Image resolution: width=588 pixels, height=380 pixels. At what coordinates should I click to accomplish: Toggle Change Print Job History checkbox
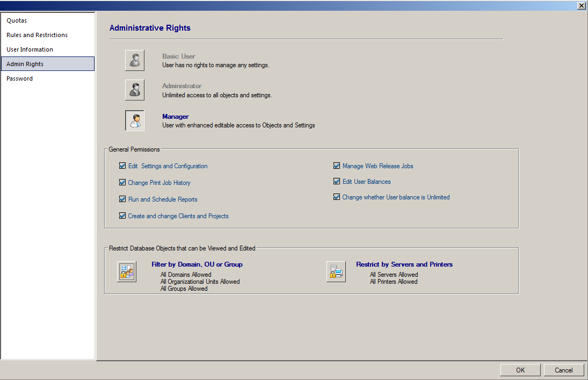click(x=122, y=182)
